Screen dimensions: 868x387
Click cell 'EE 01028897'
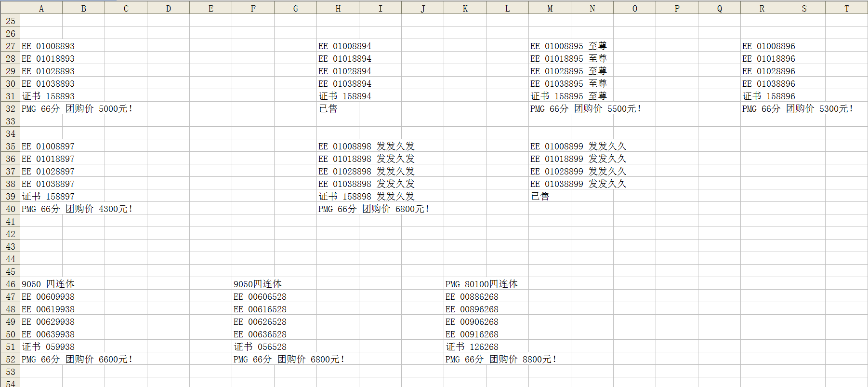click(48, 171)
